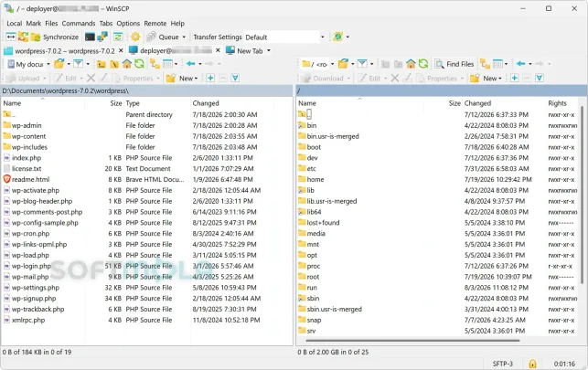Click remote Open Directory folder icon

[x=343, y=64]
